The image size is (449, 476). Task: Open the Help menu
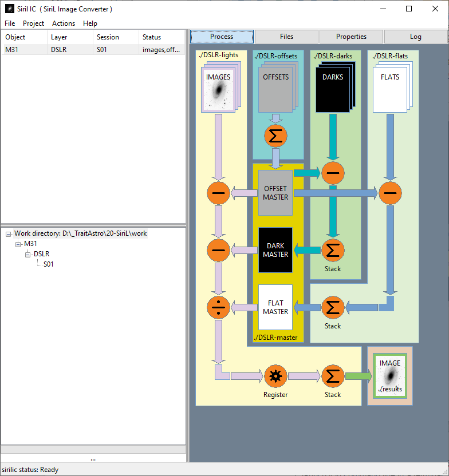point(90,23)
